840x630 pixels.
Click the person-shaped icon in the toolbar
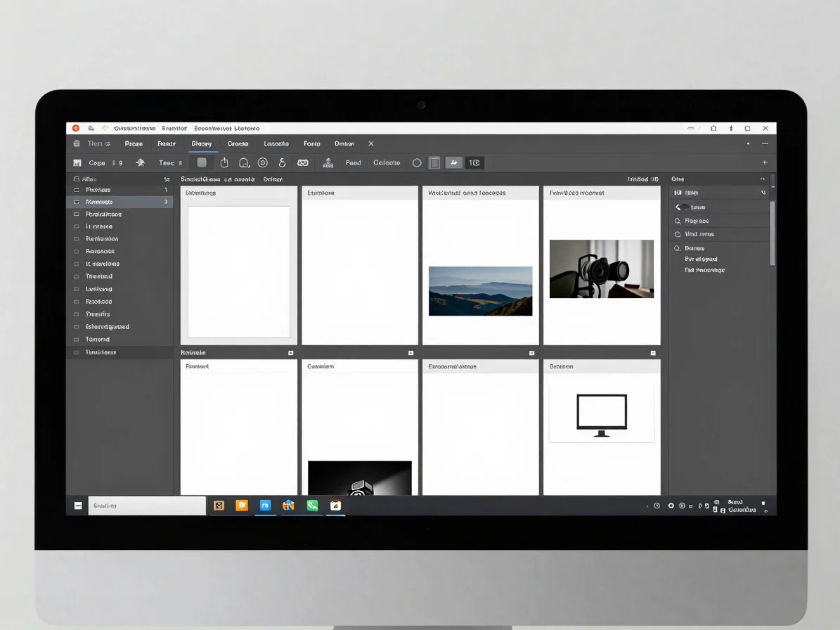coord(282,162)
